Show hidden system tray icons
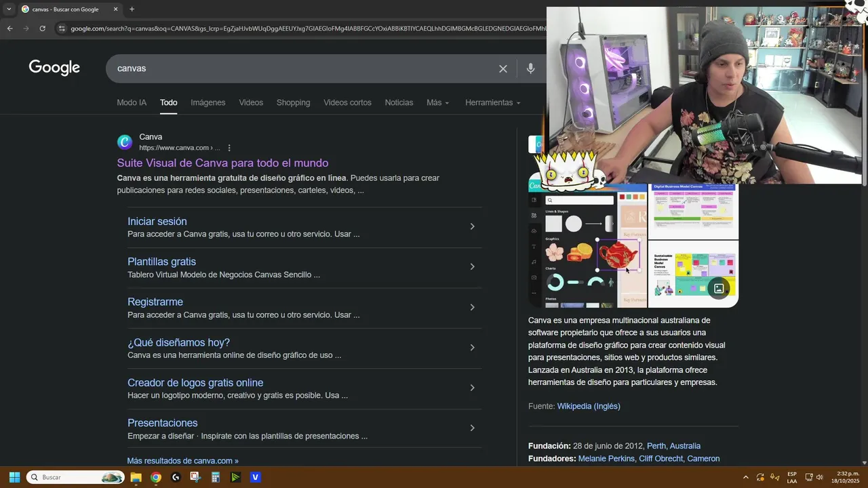Image resolution: width=868 pixels, height=488 pixels. [746, 477]
